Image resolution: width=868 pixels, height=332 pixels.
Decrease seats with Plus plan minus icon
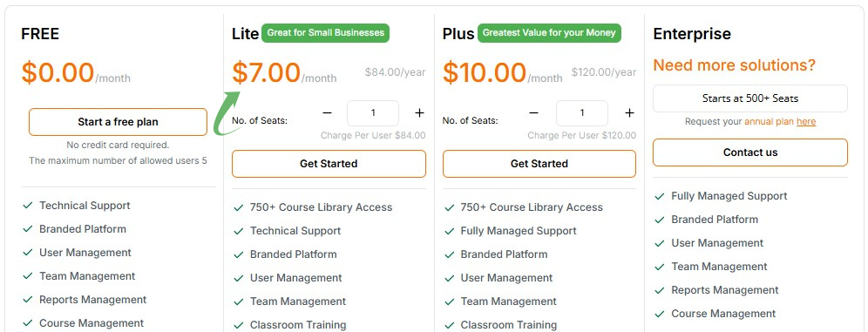coord(533,113)
